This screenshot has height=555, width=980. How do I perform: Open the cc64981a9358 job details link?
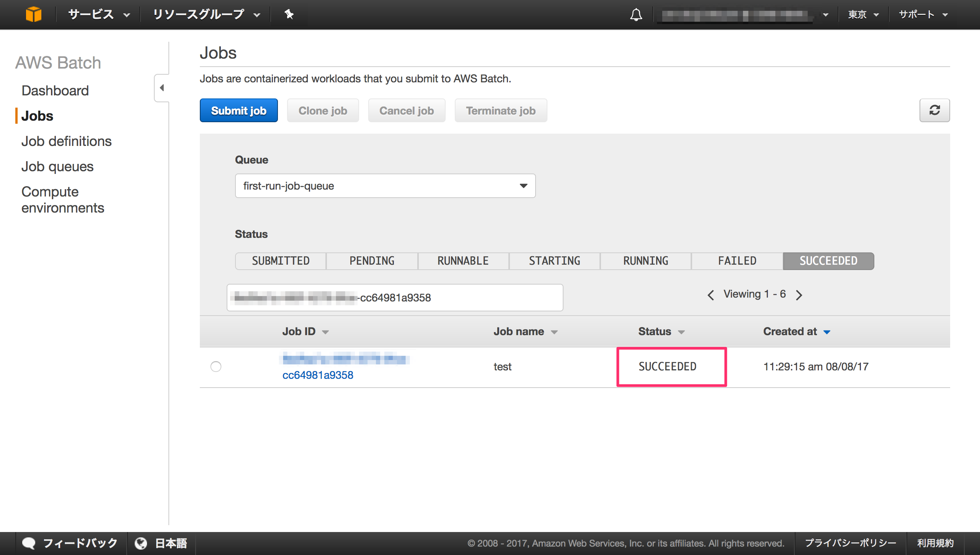click(x=318, y=375)
